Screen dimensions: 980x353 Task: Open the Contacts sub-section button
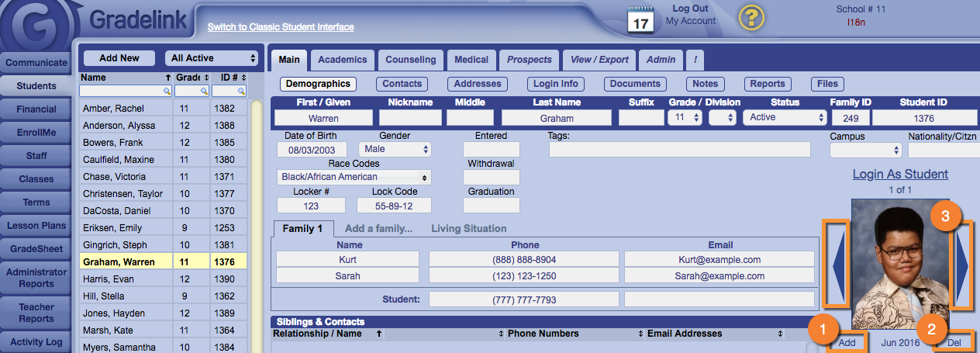(402, 84)
